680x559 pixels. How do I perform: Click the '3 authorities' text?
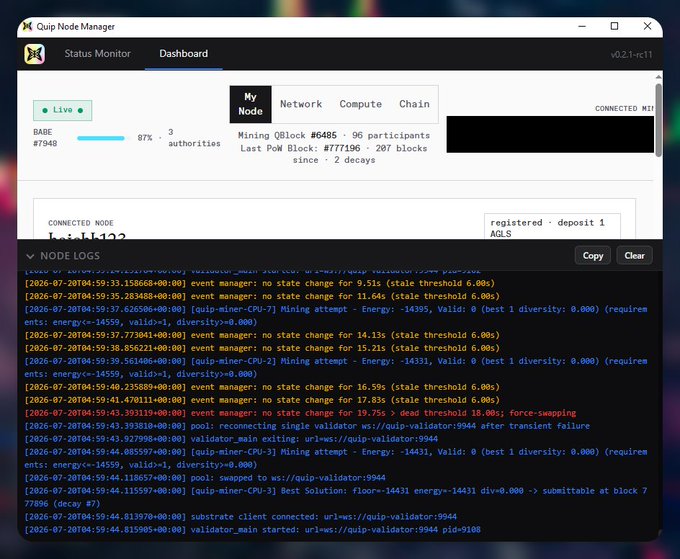click(x=194, y=137)
